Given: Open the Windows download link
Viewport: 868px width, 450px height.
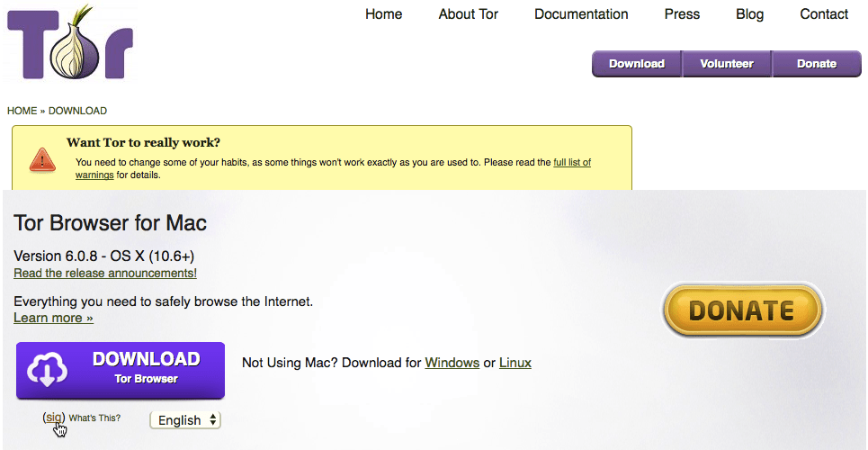Looking at the screenshot, I should [452, 363].
